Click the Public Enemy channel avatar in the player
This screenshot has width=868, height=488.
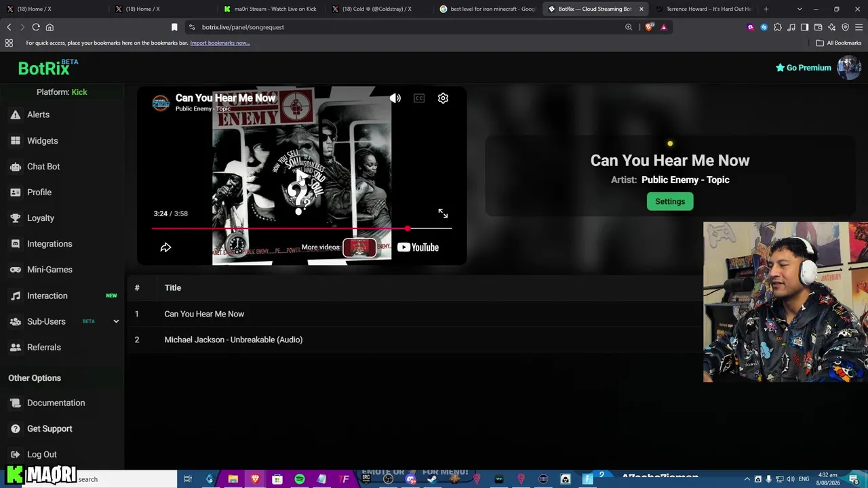(x=161, y=103)
